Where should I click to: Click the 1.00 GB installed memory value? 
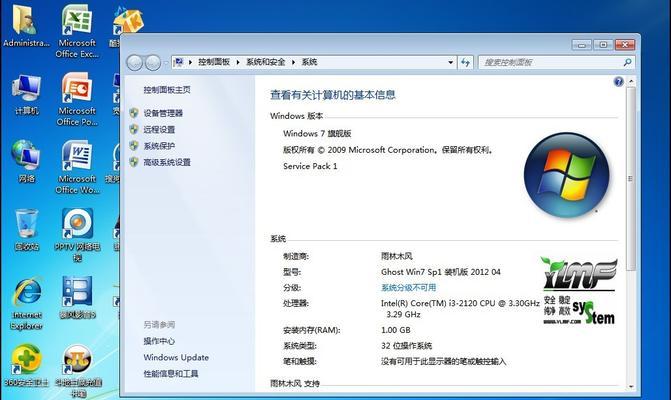click(x=395, y=330)
